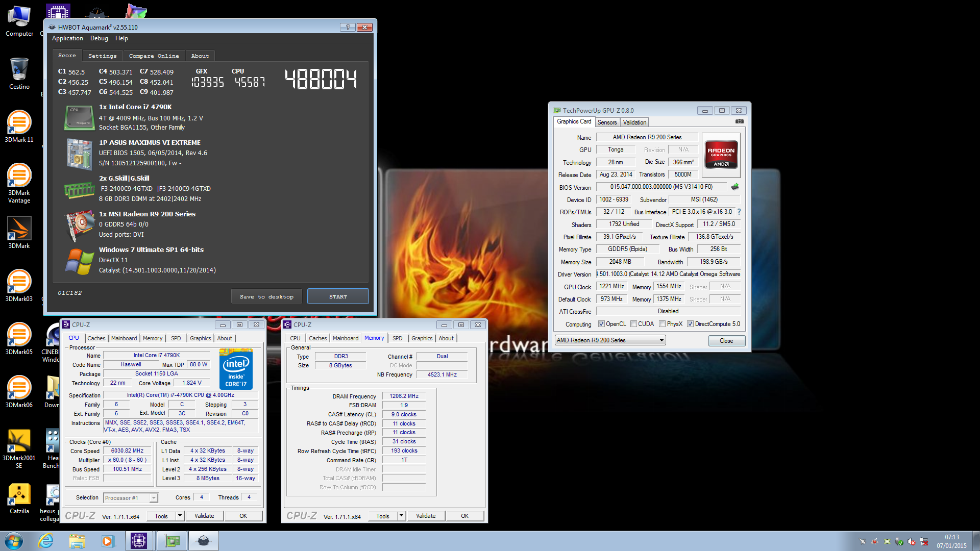Open the Computer desktop icon
This screenshot has height=551, width=980.
tap(19, 21)
